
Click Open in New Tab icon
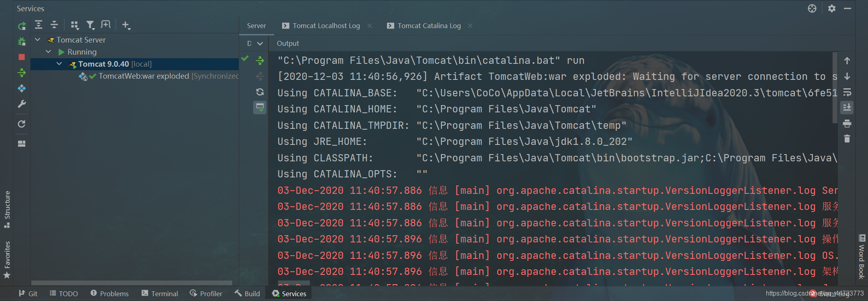[106, 25]
